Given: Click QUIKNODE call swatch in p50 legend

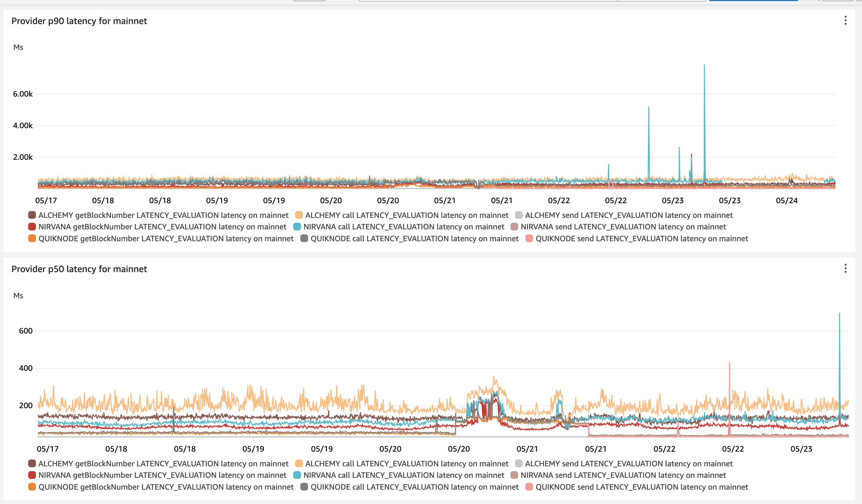Looking at the screenshot, I should tap(304, 487).
